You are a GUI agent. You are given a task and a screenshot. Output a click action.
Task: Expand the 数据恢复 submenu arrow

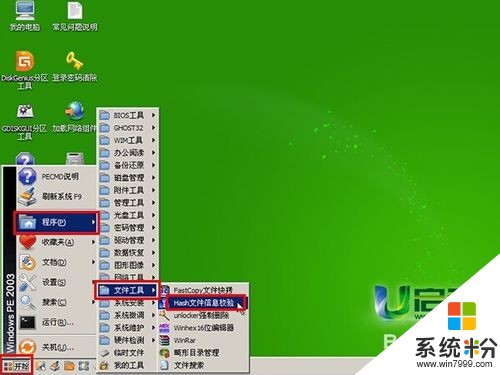click(x=154, y=253)
